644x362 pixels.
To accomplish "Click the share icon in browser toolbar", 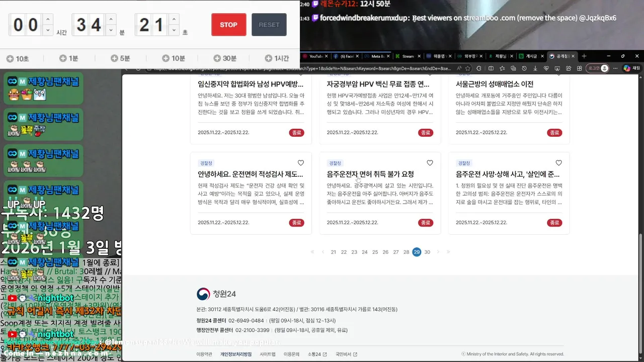I will 569,68.
